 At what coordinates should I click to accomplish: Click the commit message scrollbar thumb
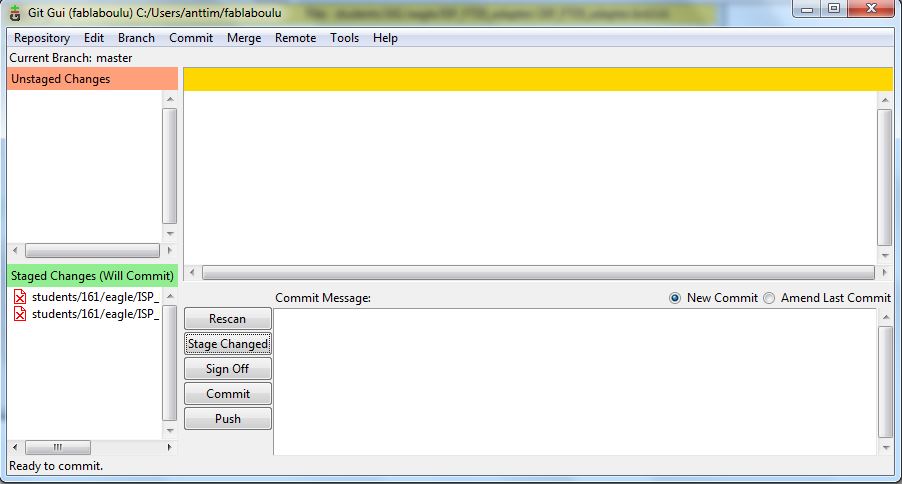click(x=886, y=382)
